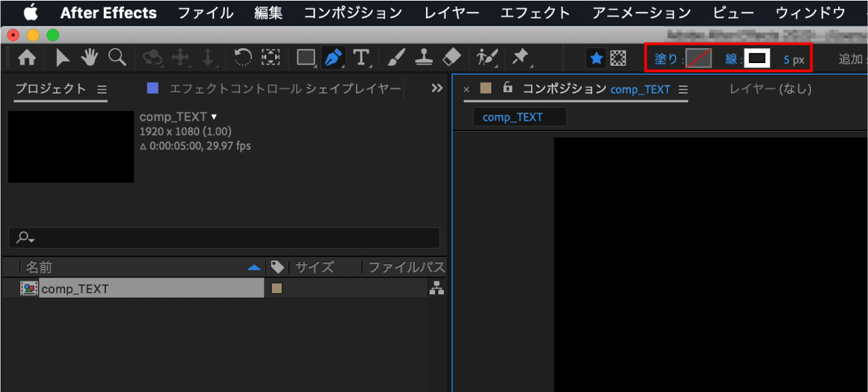The image size is (868, 392).
Task: Open the アニメーション menu
Action: (x=642, y=13)
